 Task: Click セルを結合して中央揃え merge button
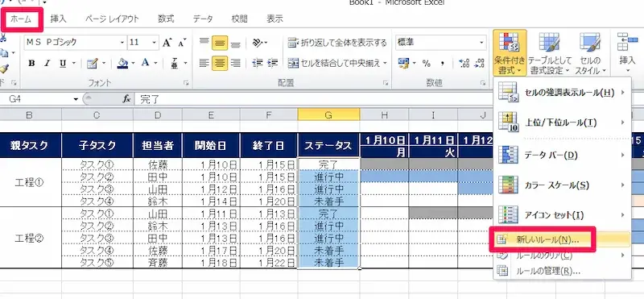[x=334, y=64]
